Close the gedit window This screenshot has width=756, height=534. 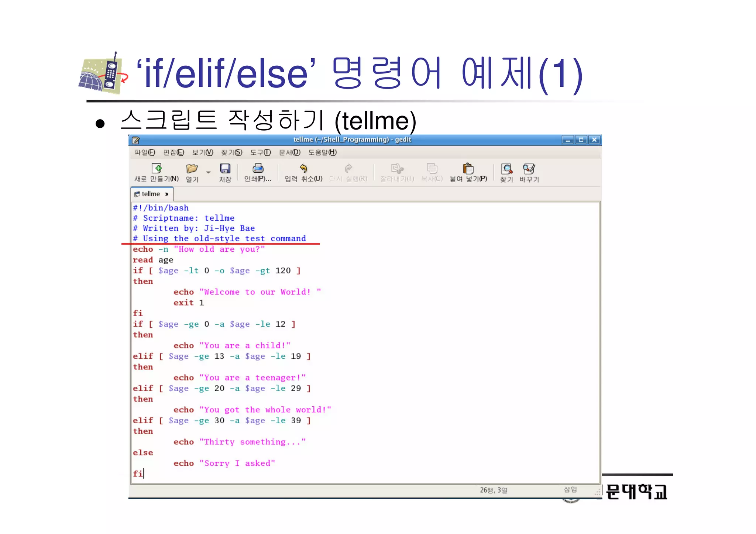tap(594, 140)
